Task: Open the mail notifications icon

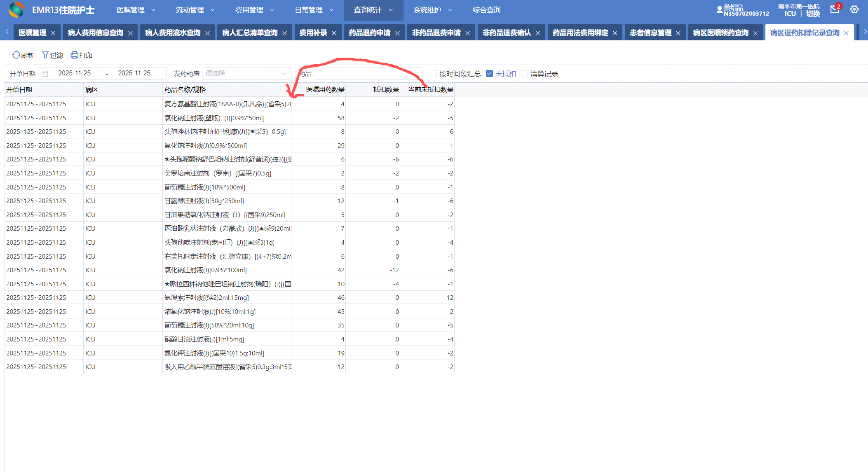Action: [x=835, y=10]
